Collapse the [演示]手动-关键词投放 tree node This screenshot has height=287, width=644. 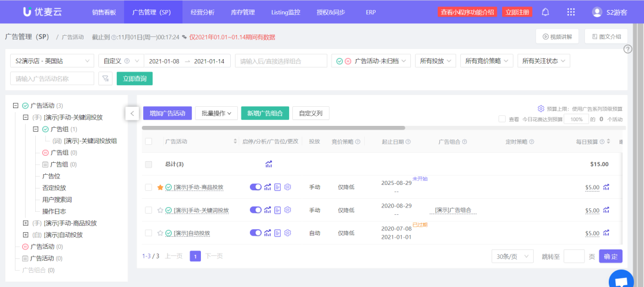click(x=26, y=118)
